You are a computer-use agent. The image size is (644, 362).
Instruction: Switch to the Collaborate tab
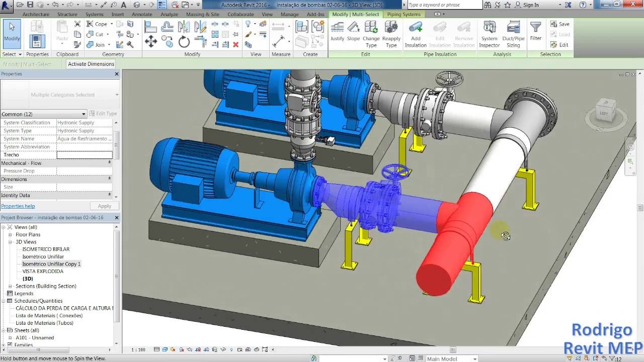pyautogui.click(x=240, y=14)
